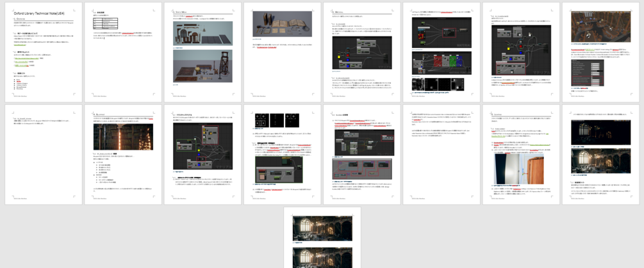Select the large node graph on page seven
644x268 pixels.
pos(521,51)
